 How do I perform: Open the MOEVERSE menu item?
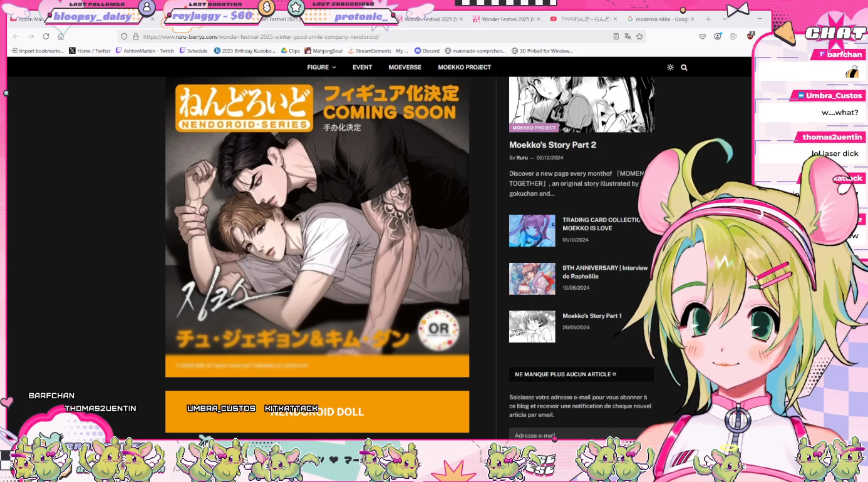[405, 67]
